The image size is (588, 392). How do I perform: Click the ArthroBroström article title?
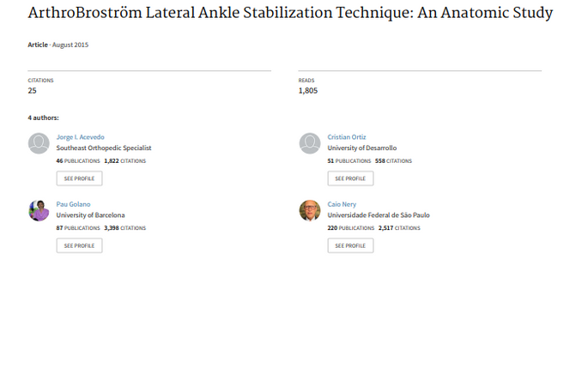(x=290, y=14)
